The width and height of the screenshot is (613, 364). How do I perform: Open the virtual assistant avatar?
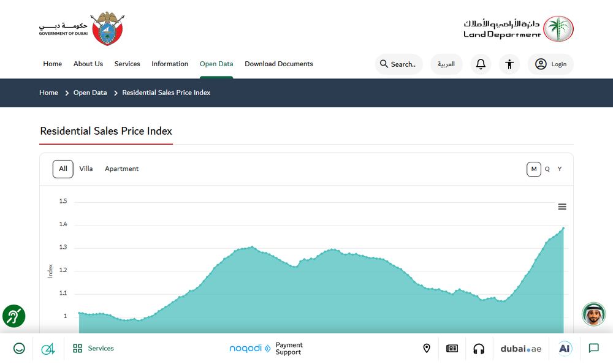click(594, 314)
